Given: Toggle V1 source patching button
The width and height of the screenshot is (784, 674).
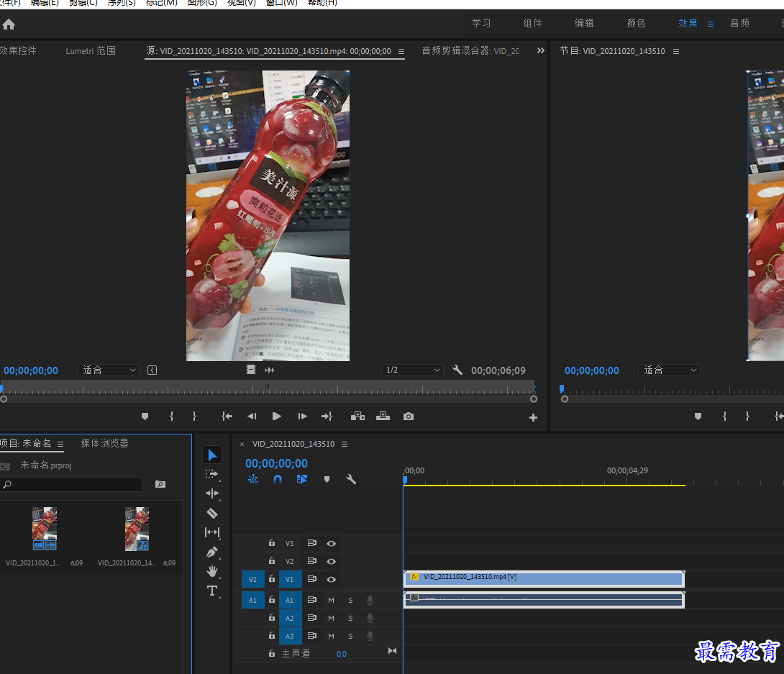Looking at the screenshot, I should (252, 579).
